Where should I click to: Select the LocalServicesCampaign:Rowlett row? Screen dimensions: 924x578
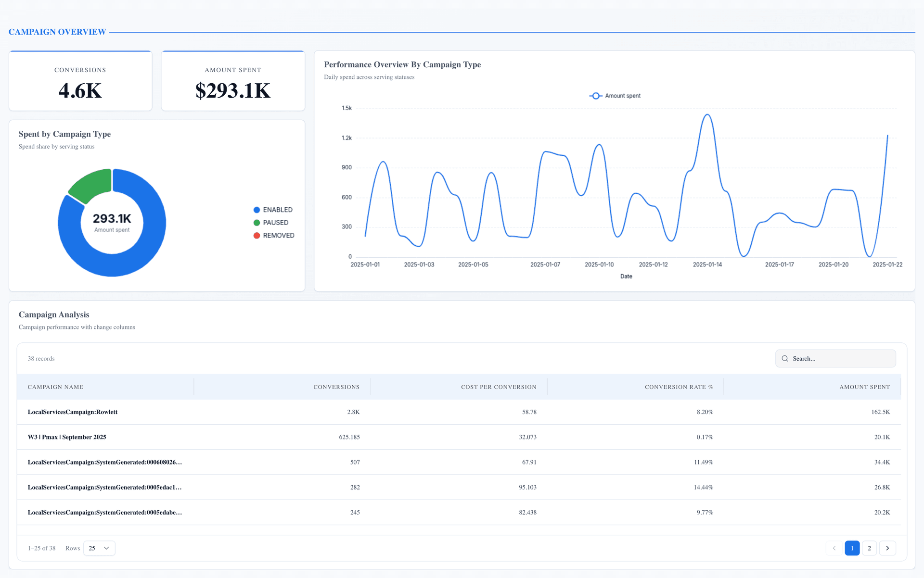(459, 412)
